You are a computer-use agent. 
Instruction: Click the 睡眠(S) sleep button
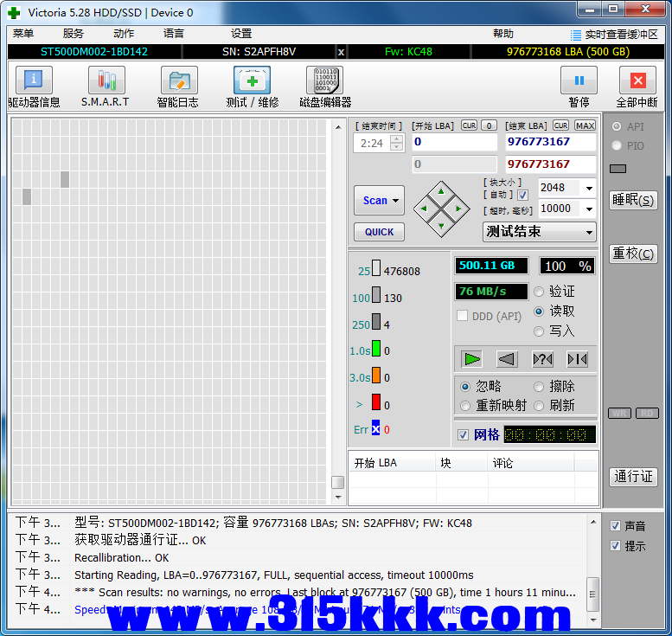[633, 200]
